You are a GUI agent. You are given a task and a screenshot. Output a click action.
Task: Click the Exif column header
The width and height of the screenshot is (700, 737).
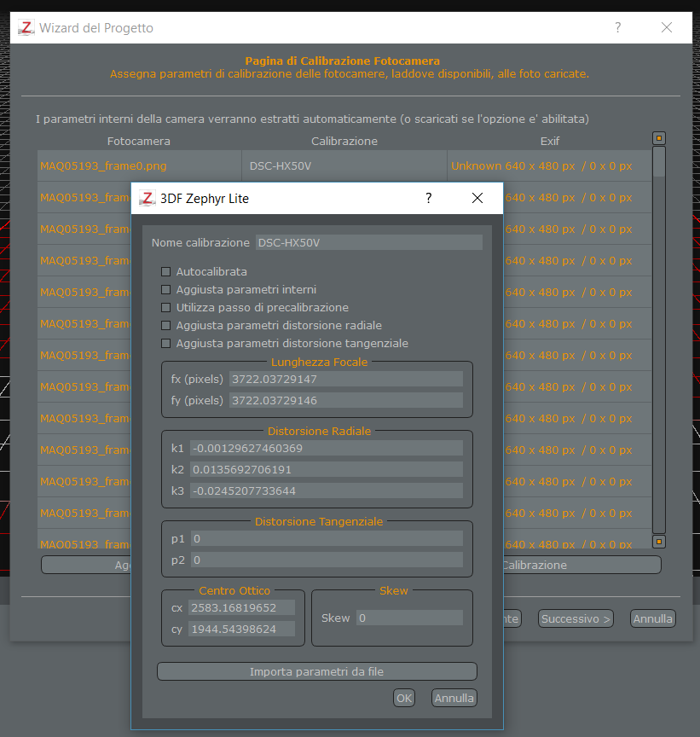coord(550,141)
